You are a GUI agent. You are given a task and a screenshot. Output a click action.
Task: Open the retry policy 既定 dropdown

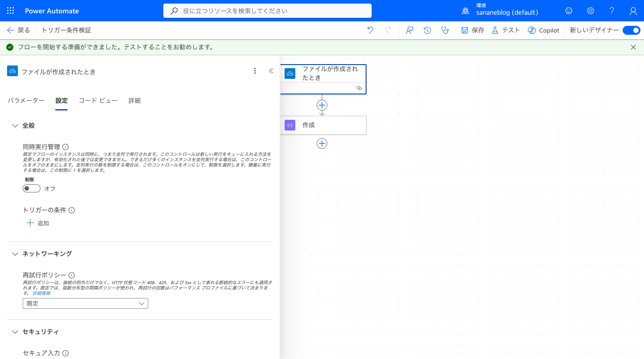click(x=85, y=303)
